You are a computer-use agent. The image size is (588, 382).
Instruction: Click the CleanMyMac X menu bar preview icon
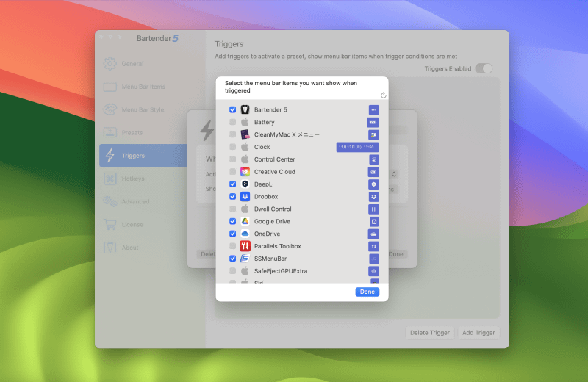click(373, 134)
